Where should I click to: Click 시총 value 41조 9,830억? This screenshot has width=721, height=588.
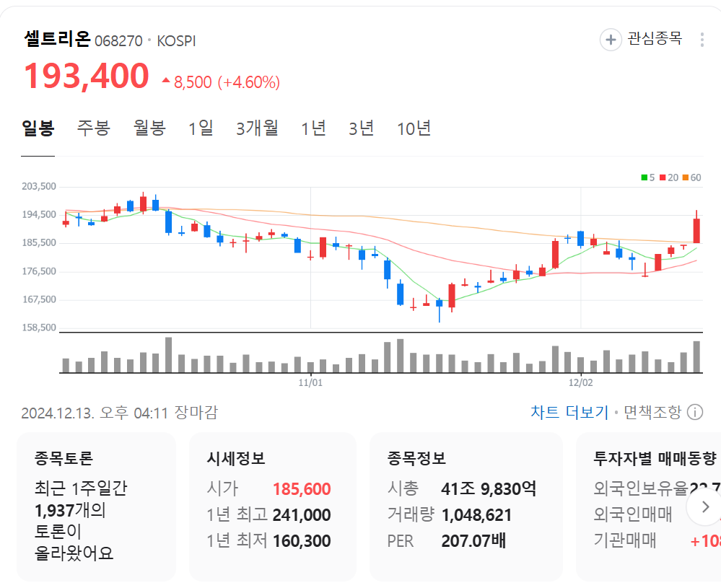[489, 488]
